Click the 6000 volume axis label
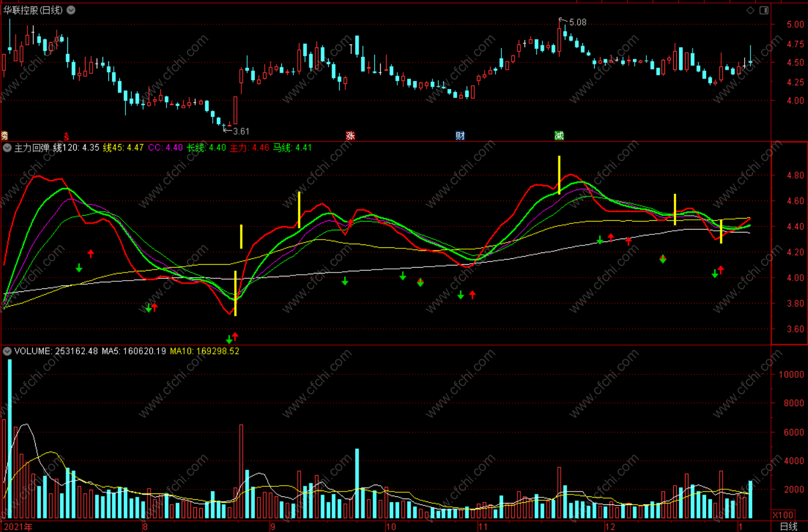 click(793, 432)
